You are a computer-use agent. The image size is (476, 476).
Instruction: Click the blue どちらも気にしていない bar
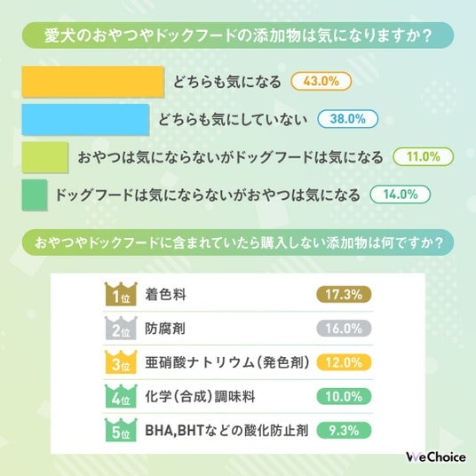pos(85,119)
